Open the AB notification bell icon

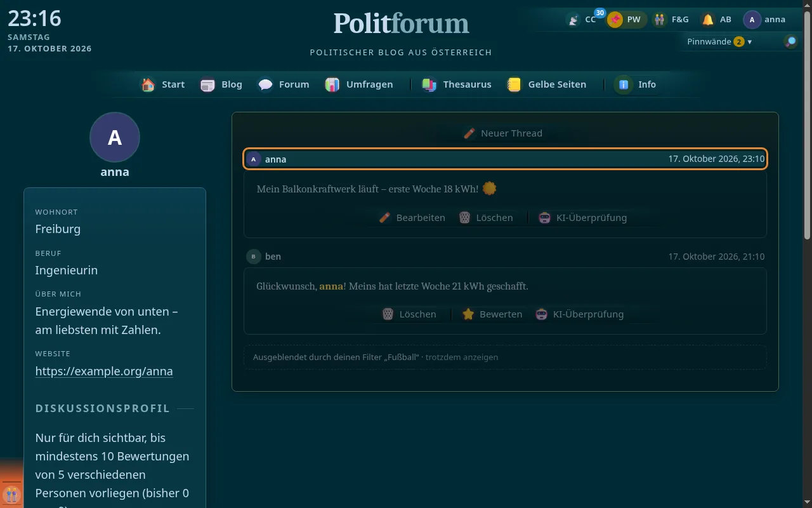708,20
